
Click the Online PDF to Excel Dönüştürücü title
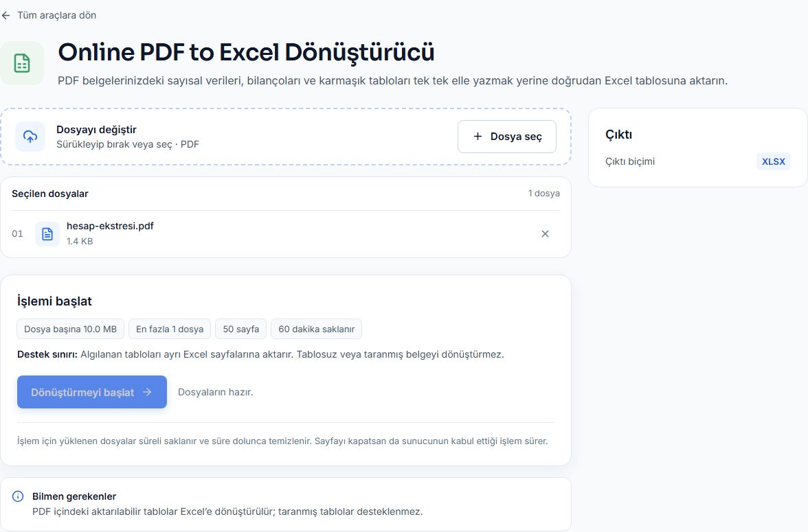246,53
